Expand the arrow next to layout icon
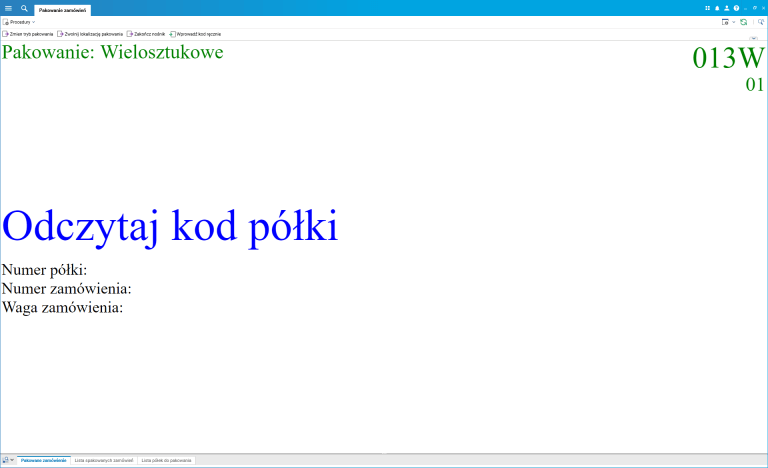This screenshot has width=768, height=468. (734, 22)
